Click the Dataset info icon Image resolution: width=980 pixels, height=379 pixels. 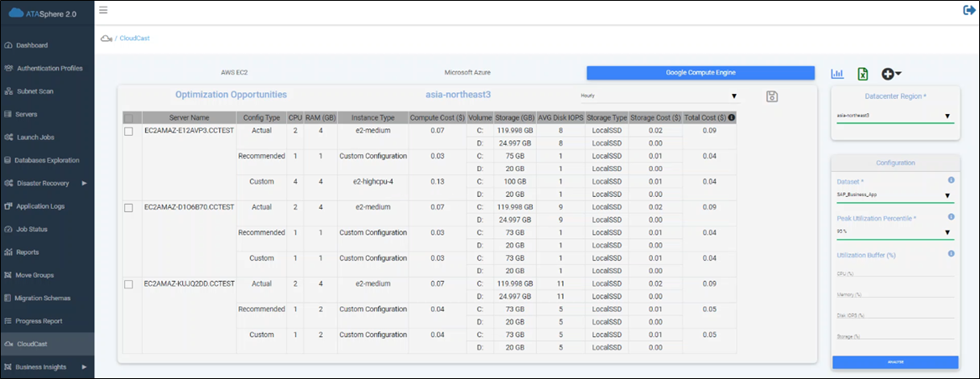click(x=951, y=179)
